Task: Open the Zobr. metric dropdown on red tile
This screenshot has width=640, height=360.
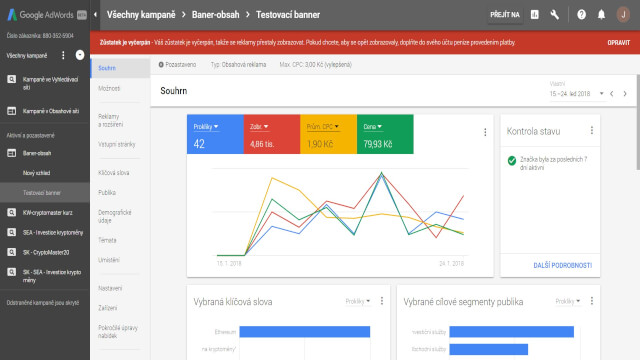Action: [259, 127]
